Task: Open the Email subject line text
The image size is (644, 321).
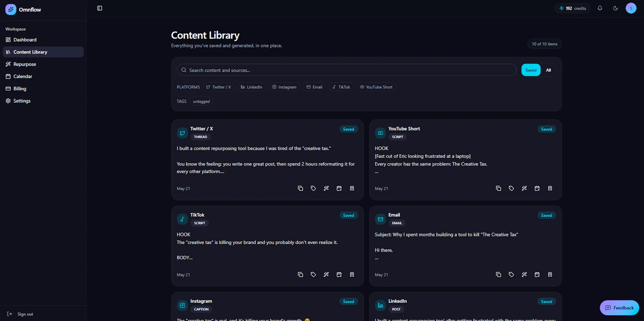Action: pyautogui.click(x=446, y=234)
